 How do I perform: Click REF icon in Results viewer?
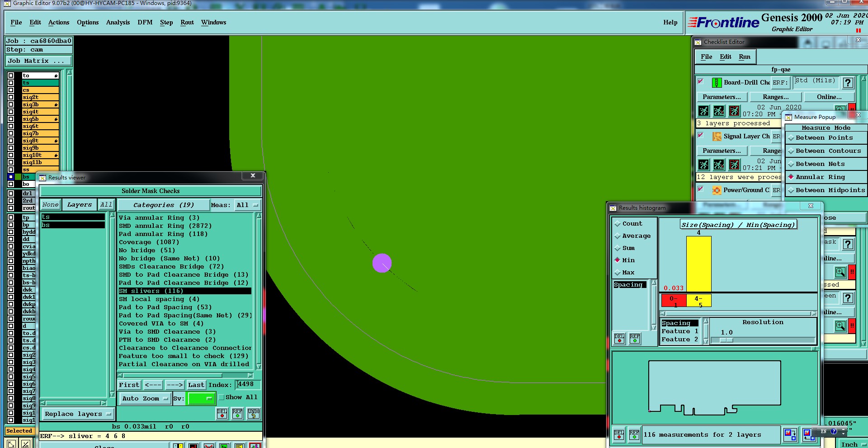pos(237,413)
